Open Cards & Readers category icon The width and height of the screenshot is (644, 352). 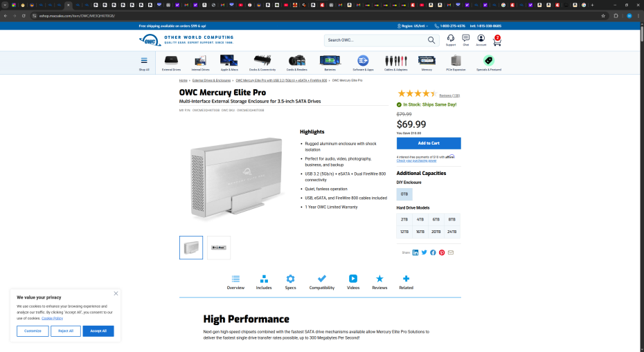click(296, 60)
